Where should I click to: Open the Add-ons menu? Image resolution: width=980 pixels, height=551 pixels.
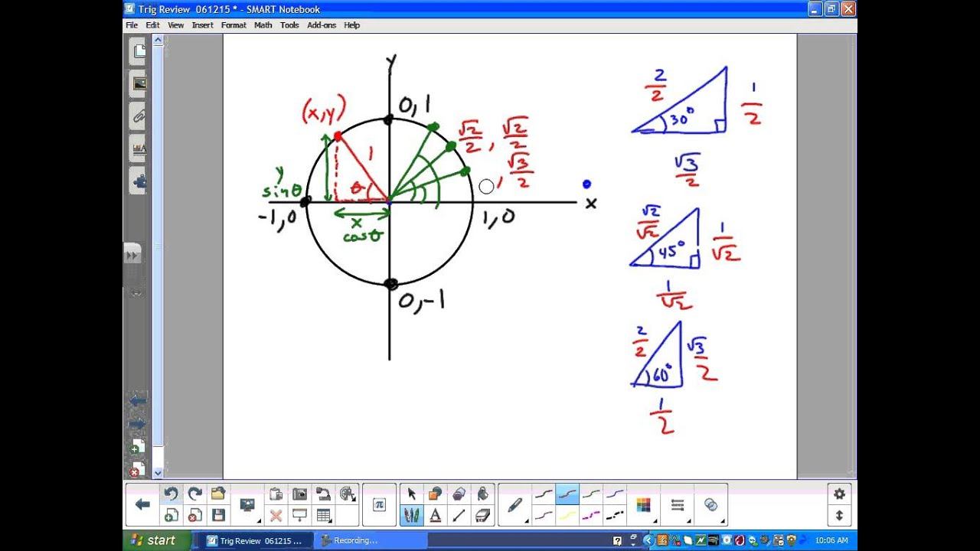click(322, 25)
